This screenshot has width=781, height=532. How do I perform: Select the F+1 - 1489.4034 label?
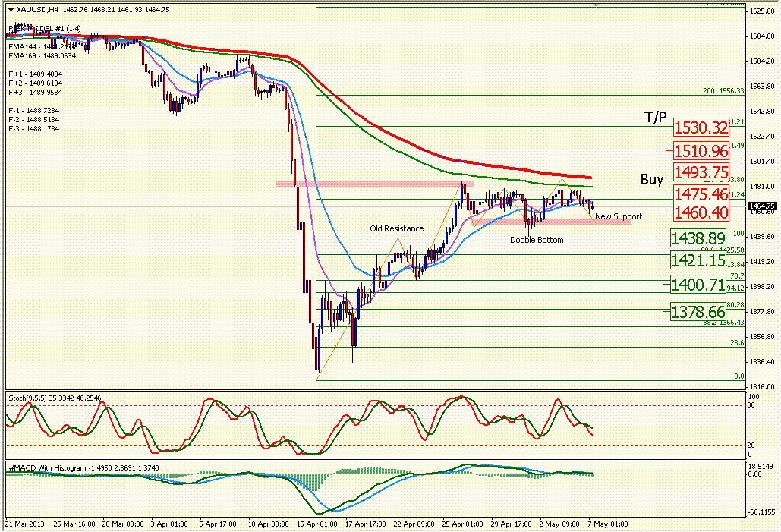[x=36, y=74]
